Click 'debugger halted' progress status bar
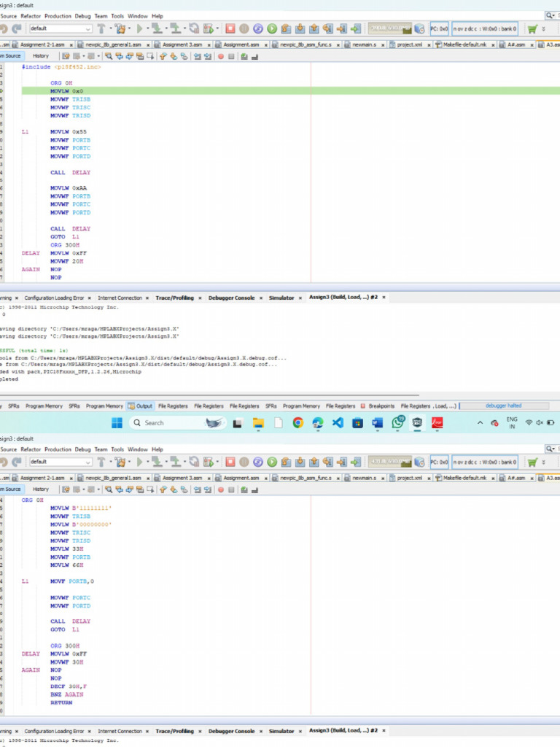Image resolution: width=560 pixels, height=747 pixels. [x=504, y=406]
